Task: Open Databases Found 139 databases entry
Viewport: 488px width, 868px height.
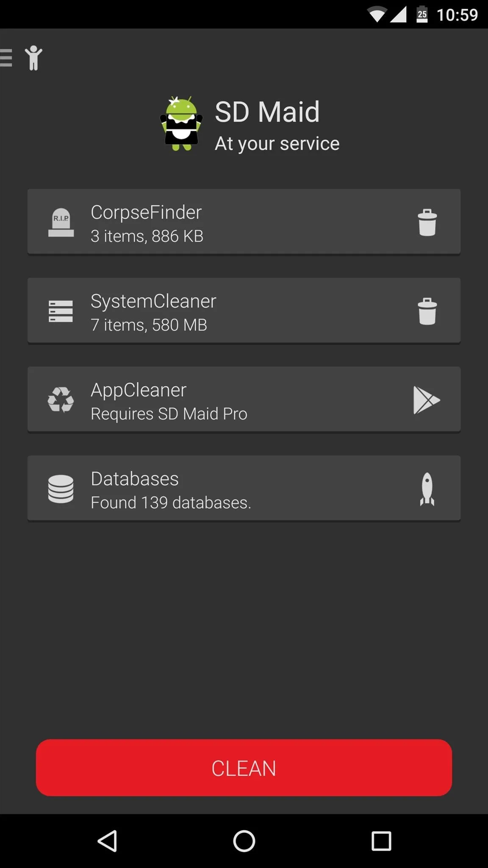Action: point(244,488)
